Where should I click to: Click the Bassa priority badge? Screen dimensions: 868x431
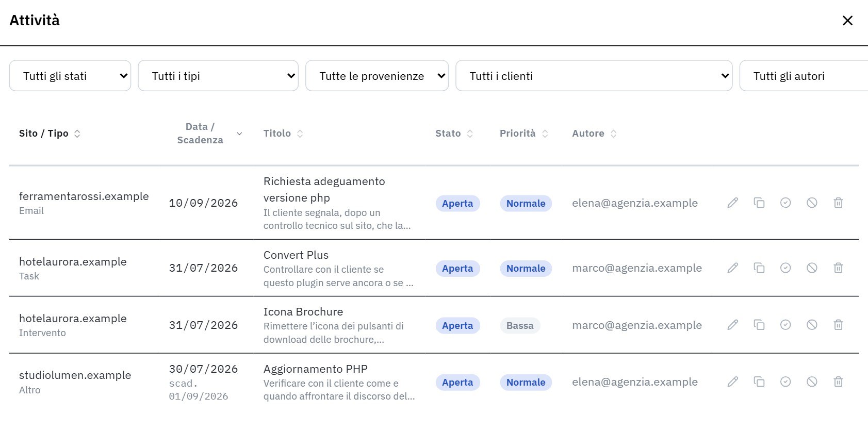coord(520,326)
